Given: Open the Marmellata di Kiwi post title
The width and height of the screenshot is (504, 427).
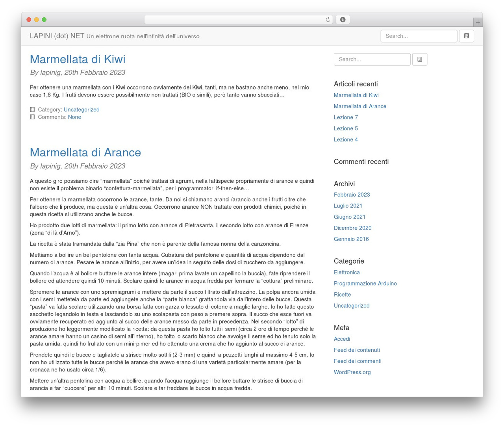Looking at the screenshot, I should pos(78,59).
